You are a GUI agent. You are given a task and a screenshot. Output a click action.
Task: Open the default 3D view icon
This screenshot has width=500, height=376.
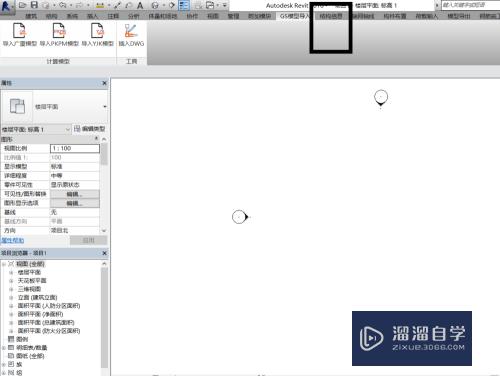[x=155, y=5]
